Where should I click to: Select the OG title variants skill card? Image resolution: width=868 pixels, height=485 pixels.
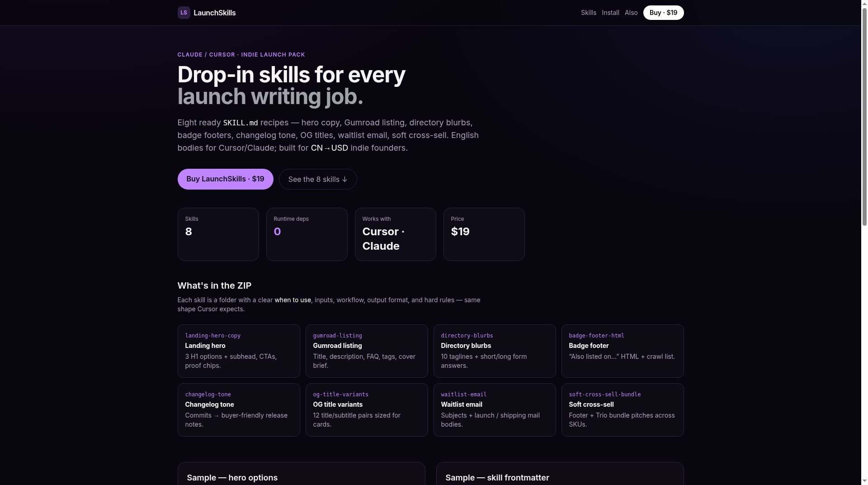tap(367, 410)
